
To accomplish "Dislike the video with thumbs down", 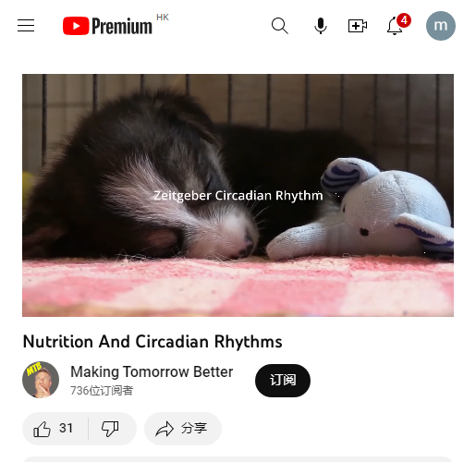I will click(x=110, y=429).
